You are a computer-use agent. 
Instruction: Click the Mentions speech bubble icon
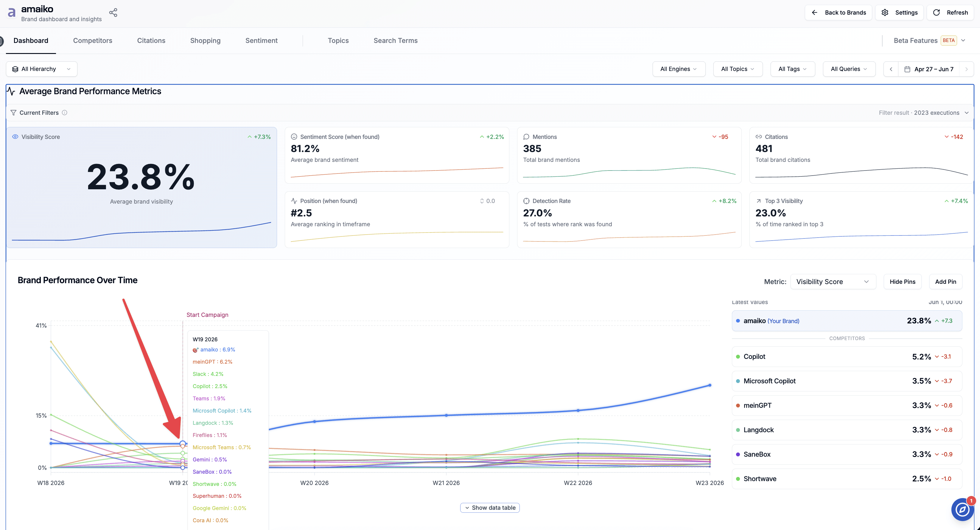coord(526,137)
